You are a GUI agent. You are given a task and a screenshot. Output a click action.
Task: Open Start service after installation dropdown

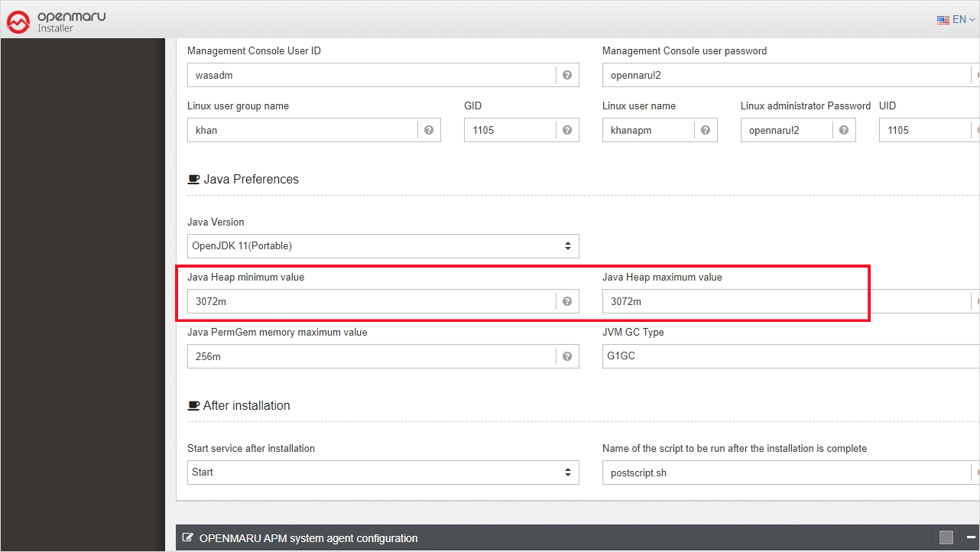pyautogui.click(x=382, y=472)
